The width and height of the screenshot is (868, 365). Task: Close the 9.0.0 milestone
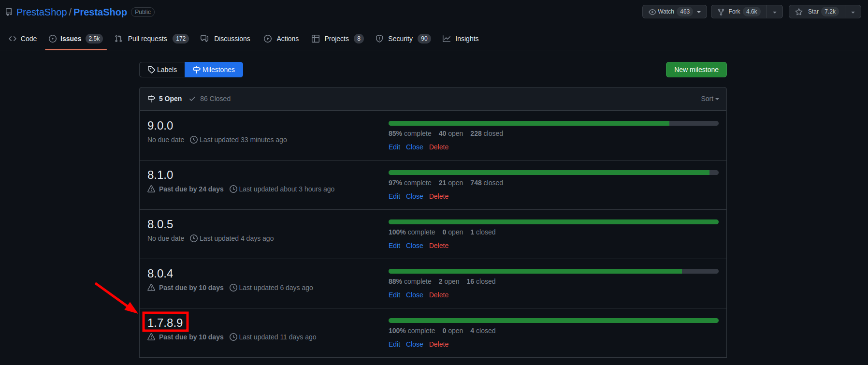coord(415,147)
